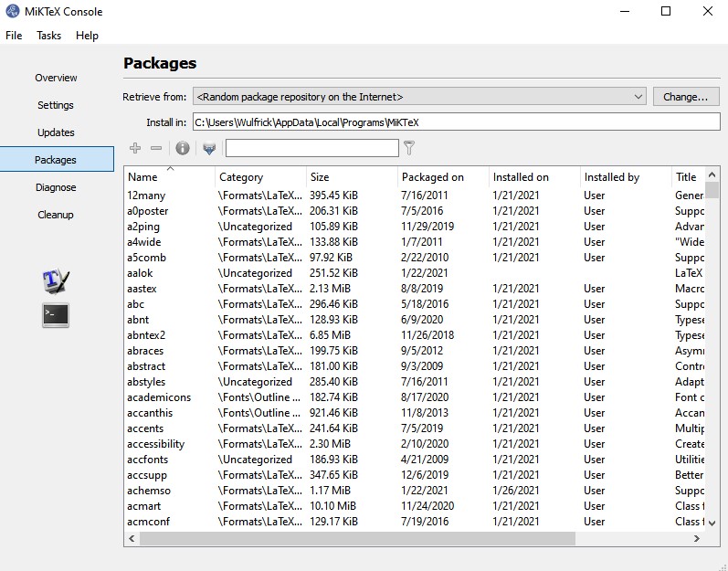Click the MiKTeX Console title bar icon

(13, 11)
